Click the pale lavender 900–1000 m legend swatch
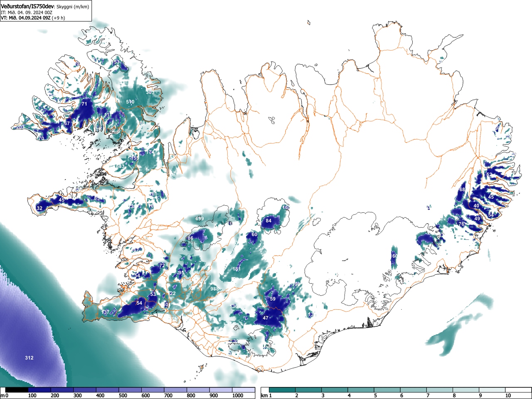Screen dimensions: 532x399 point(221,390)
